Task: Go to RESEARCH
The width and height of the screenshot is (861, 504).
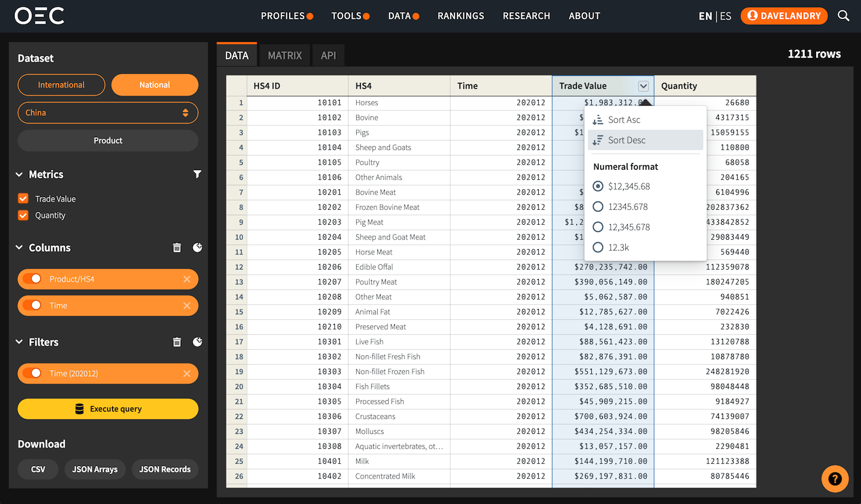Action: pos(527,16)
